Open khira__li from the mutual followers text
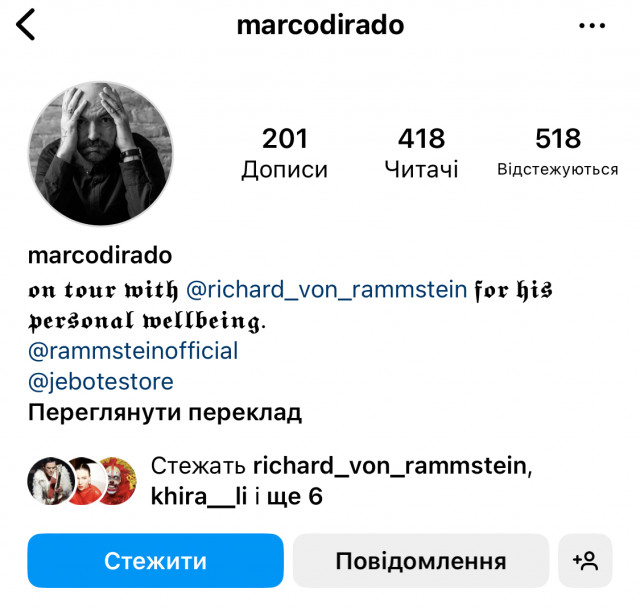 pyautogui.click(x=199, y=497)
